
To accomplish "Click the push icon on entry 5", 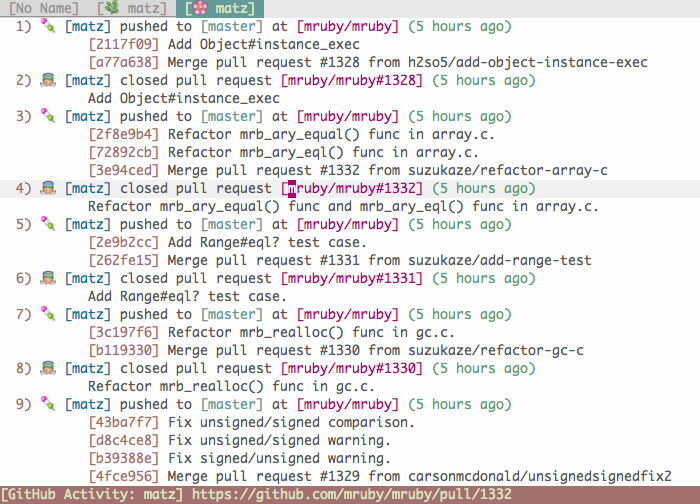I will [x=48, y=224].
